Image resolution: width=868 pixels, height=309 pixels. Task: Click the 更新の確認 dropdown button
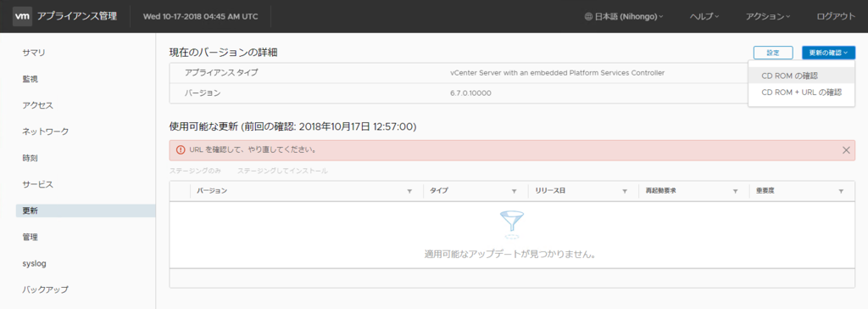coord(828,53)
